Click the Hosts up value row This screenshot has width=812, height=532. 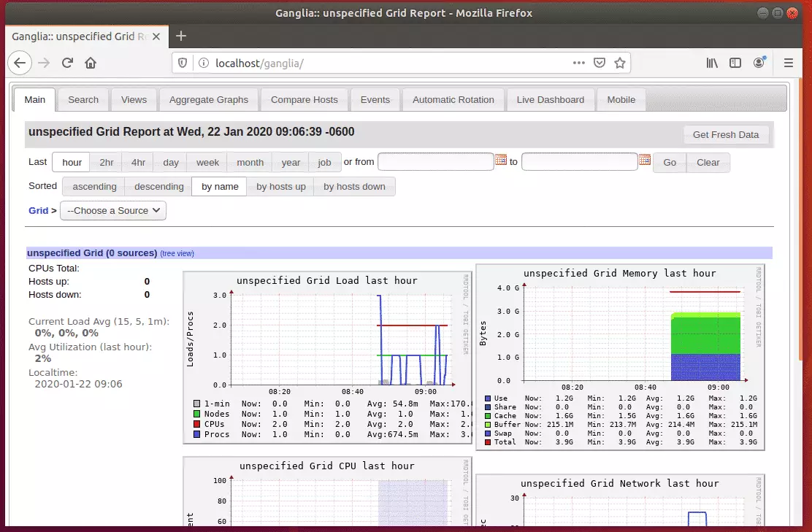click(89, 282)
